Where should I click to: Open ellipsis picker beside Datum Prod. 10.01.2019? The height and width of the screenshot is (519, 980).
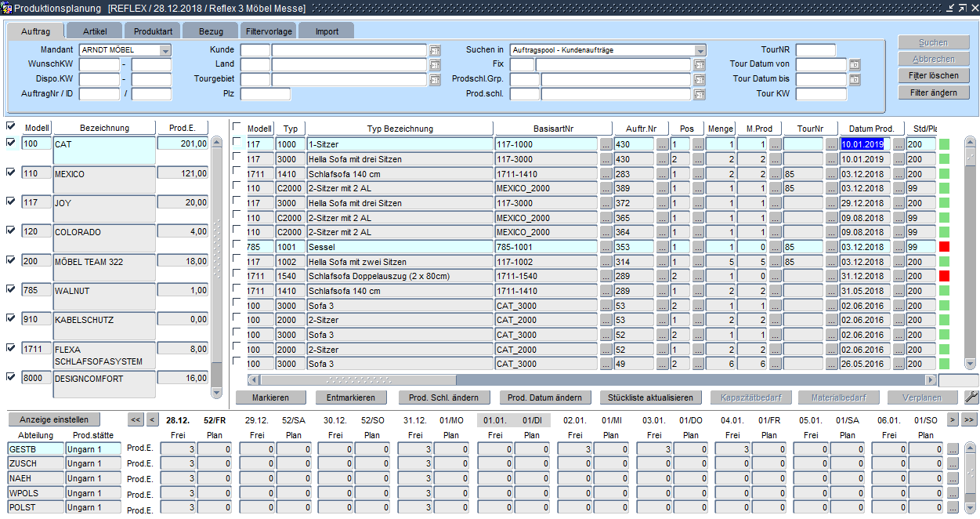(899, 144)
